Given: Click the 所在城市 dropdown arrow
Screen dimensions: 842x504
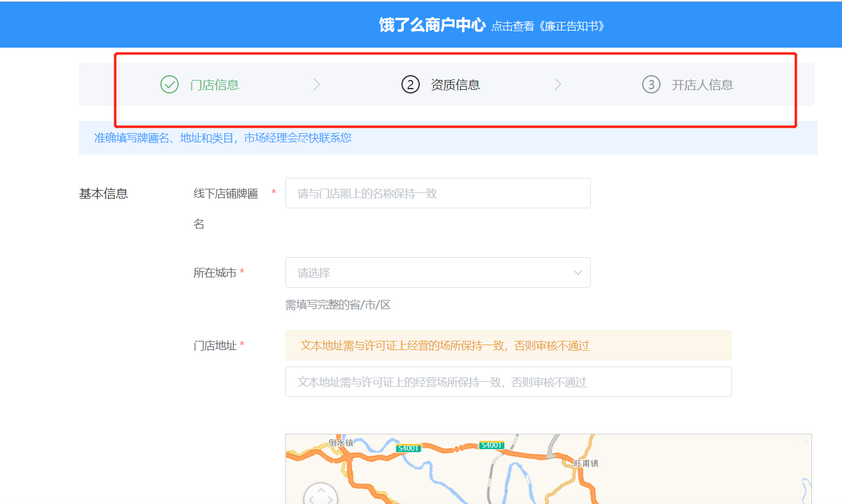Looking at the screenshot, I should [x=577, y=272].
